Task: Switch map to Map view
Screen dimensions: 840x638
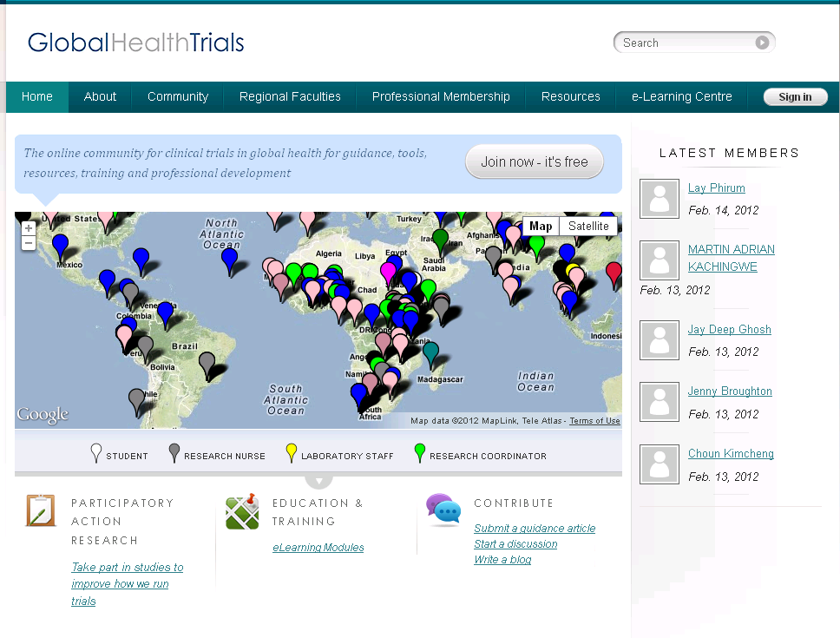Action: click(x=541, y=226)
